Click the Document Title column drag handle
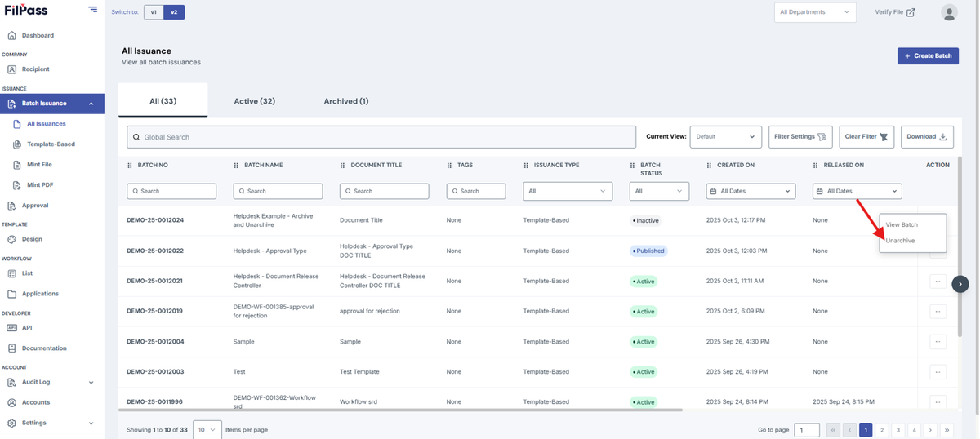This screenshot has width=980, height=439. point(343,165)
